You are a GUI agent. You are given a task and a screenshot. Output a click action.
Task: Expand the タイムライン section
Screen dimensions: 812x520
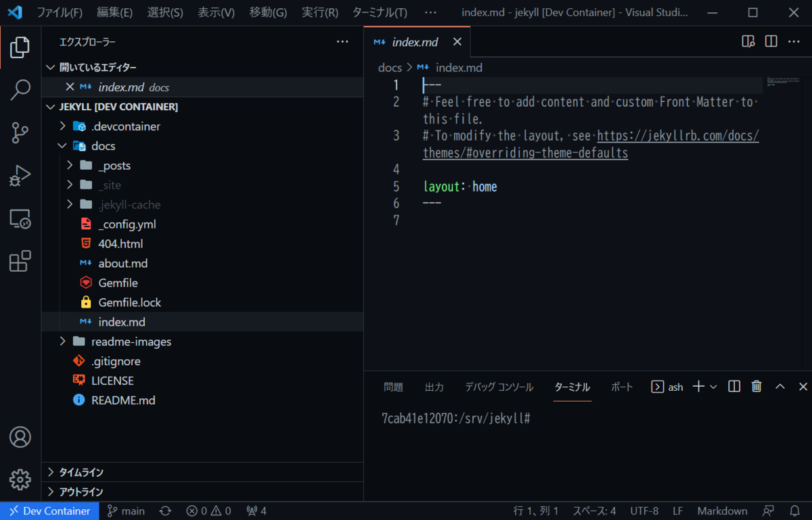point(202,472)
